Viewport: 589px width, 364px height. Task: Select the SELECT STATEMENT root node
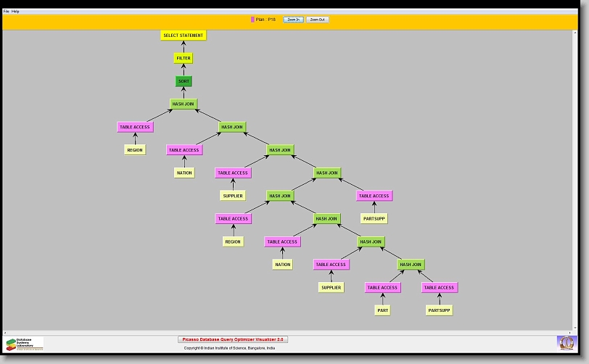(x=183, y=36)
